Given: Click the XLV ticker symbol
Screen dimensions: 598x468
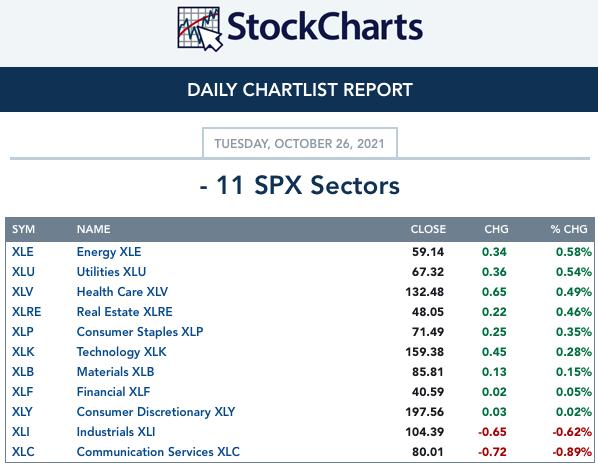Looking at the screenshot, I should (23, 292).
